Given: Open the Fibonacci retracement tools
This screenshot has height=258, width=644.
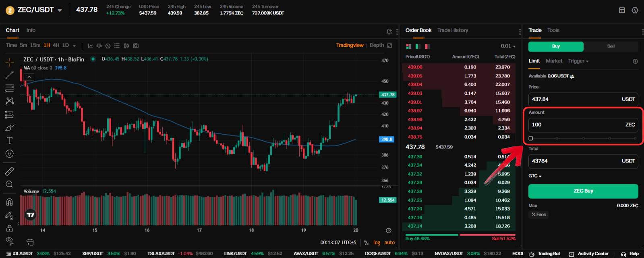Looking at the screenshot, I should click(x=10, y=88).
